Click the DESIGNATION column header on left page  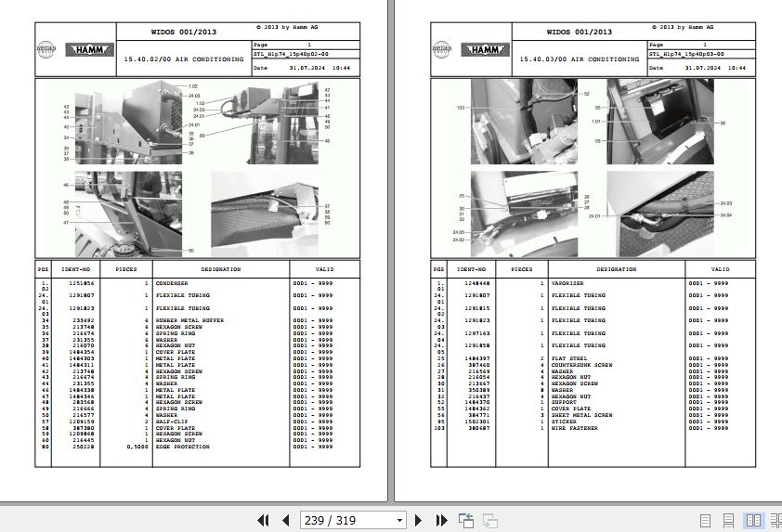click(x=221, y=269)
